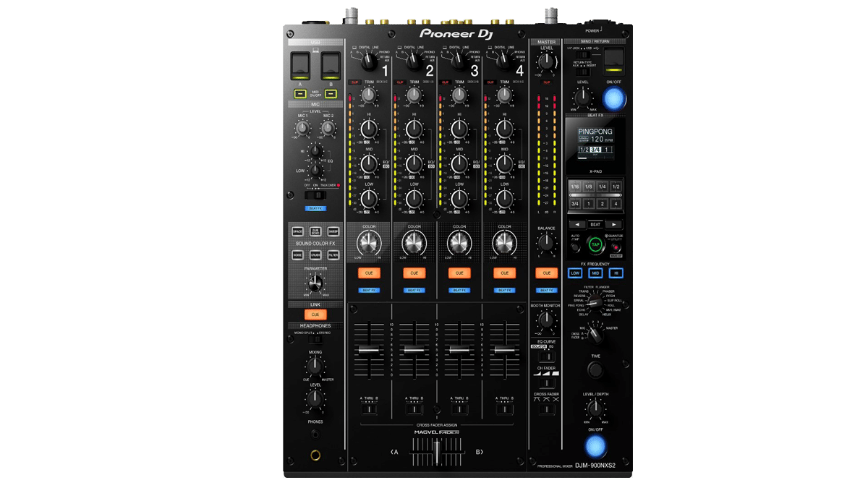This screenshot has height=488, width=868.
Task: Tap the FILTER sound color FX button
Action: tap(333, 254)
